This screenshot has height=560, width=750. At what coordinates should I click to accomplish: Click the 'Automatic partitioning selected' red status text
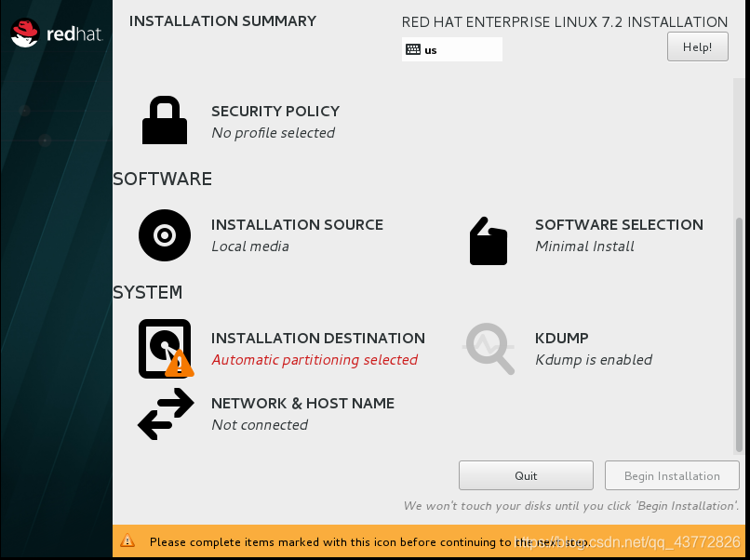(315, 360)
